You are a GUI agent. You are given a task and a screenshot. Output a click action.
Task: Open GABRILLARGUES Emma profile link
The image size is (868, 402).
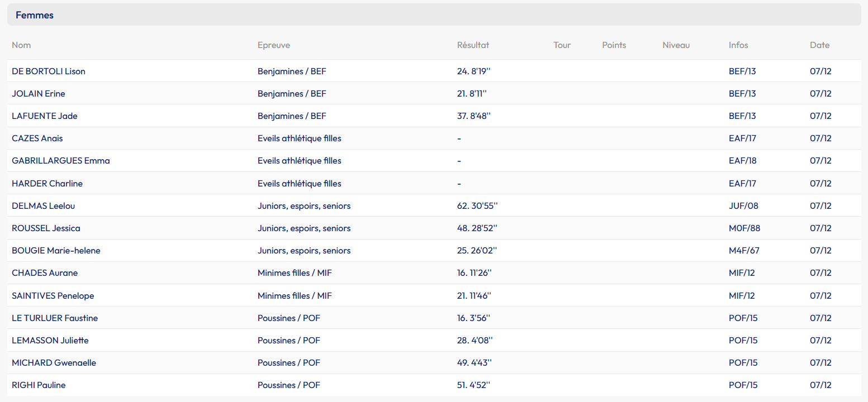pos(61,161)
